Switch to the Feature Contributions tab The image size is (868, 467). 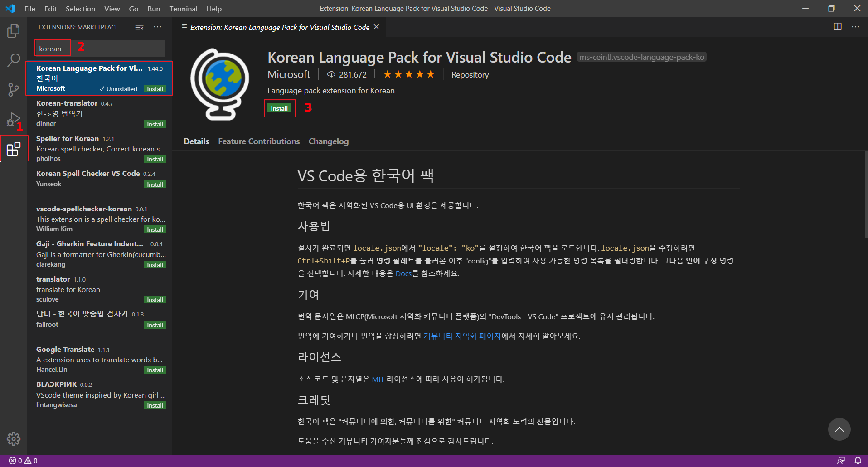pos(259,141)
